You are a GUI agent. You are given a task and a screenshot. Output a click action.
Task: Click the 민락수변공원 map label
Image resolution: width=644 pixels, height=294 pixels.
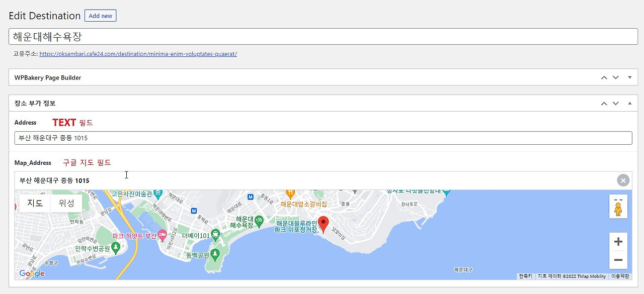93,249
